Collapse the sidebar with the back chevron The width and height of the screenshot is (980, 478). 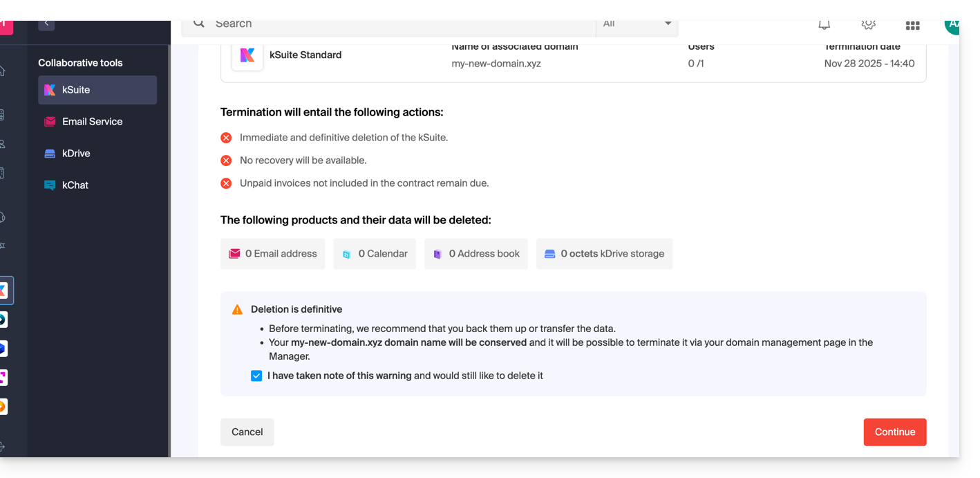pyautogui.click(x=46, y=24)
